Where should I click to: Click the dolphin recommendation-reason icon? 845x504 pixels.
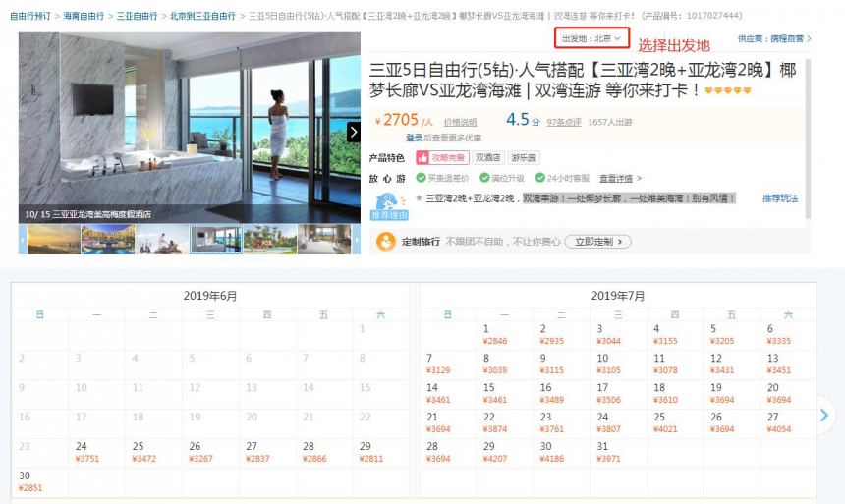pyautogui.click(x=388, y=206)
